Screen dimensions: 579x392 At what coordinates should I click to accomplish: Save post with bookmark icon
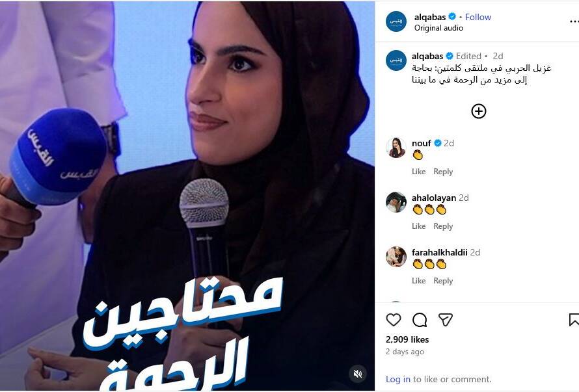(574, 320)
